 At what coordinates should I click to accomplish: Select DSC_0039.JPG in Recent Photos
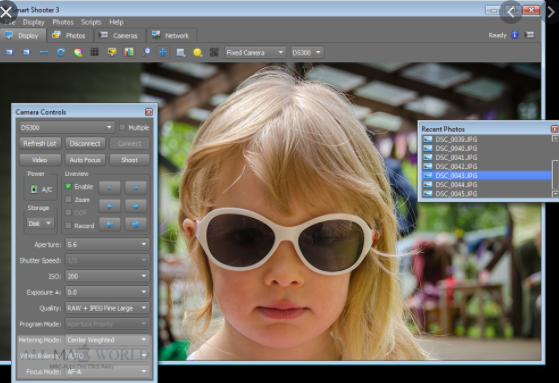pos(486,139)
